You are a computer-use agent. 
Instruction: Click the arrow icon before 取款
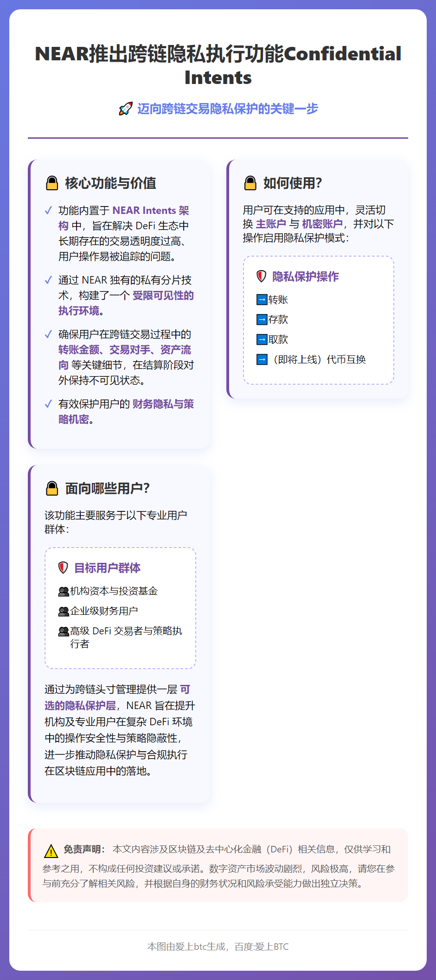tap(262, 339)
